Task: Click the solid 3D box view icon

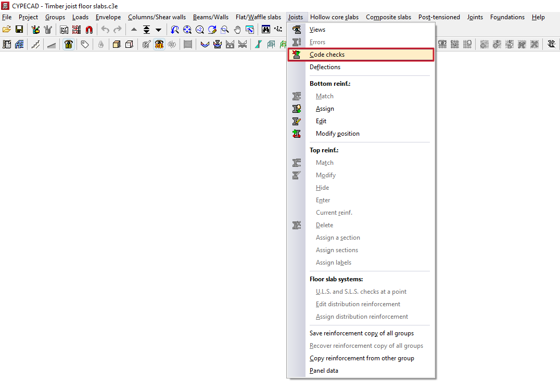Action: (117, 44)
